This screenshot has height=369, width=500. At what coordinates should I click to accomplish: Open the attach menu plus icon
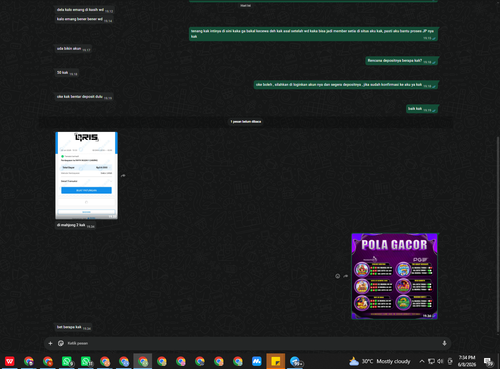pos(50,343)
